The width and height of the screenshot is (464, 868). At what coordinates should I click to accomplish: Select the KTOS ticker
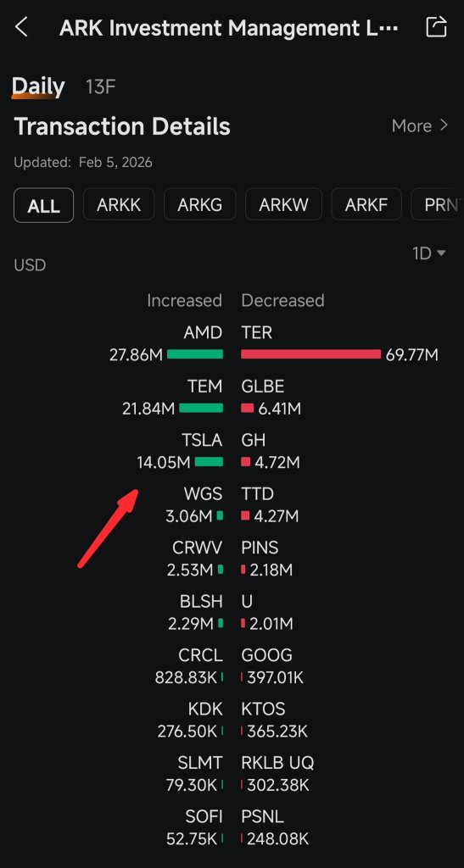tap(263, 709)
